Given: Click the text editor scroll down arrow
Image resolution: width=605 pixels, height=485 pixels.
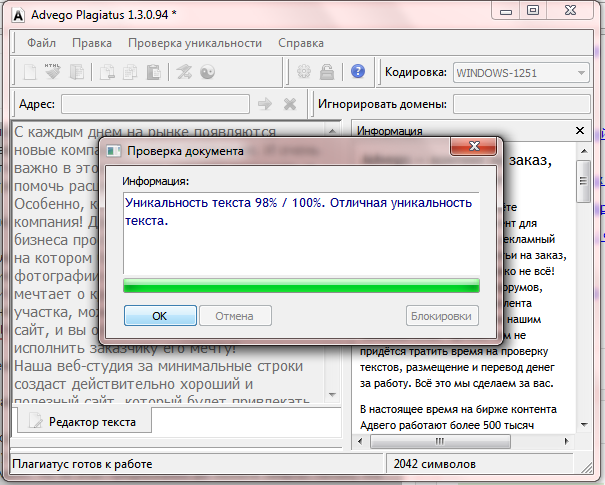Looking at the screenshot, I should click(x=332, y=394).
